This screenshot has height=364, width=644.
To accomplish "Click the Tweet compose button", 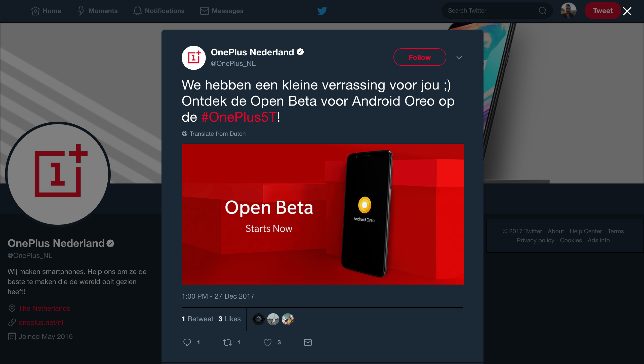I will [603, 11].
